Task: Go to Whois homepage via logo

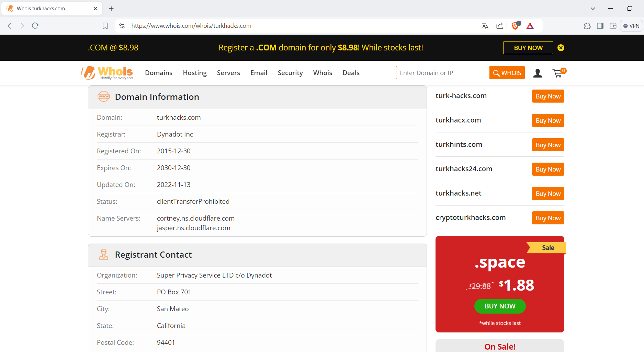Action: (x=107, y=73)
